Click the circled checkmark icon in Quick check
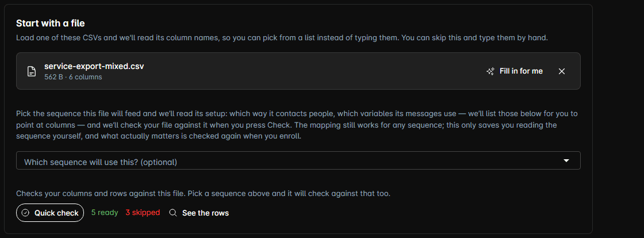644x238 pixels. (25, 213)
